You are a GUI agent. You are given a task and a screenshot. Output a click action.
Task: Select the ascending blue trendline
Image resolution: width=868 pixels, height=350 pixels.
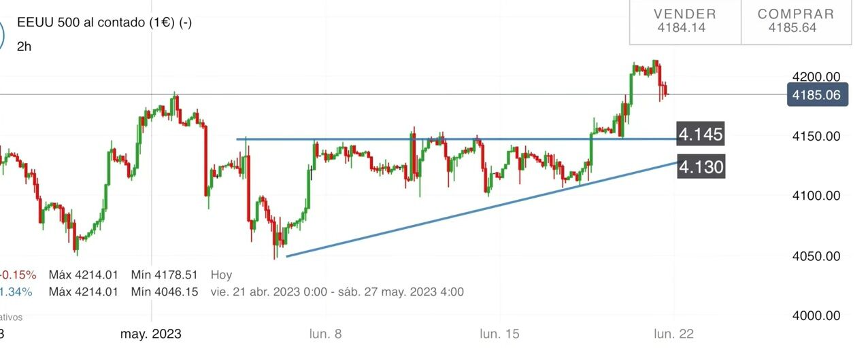pos(476,209)
